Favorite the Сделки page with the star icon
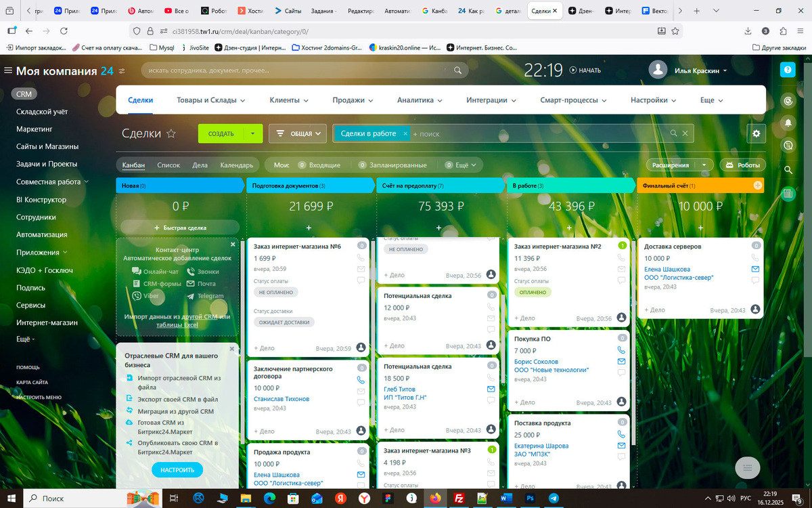This screenshot has height=508, width=812. coord(171,133)
